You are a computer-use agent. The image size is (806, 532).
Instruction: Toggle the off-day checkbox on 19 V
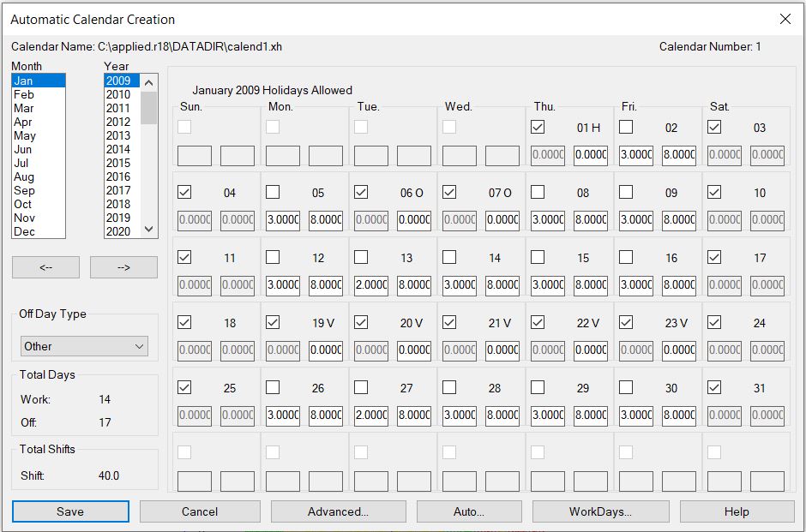click(x=274, y=323)
